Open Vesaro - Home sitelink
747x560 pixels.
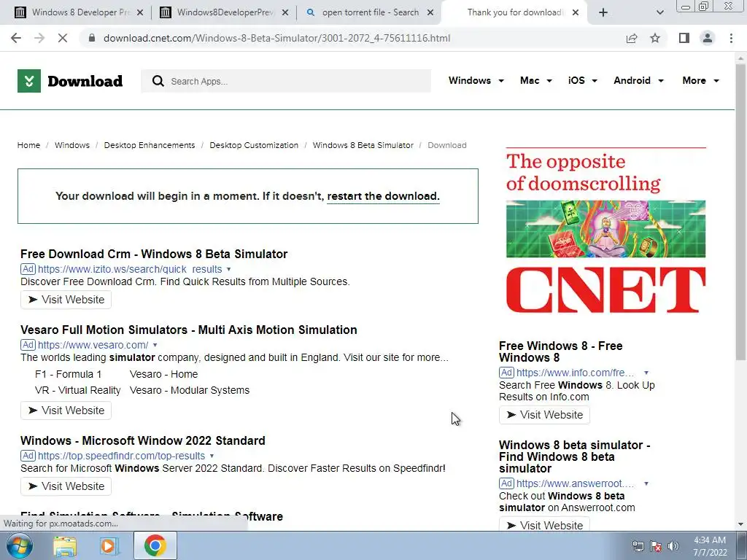click(x=163, y=374)
